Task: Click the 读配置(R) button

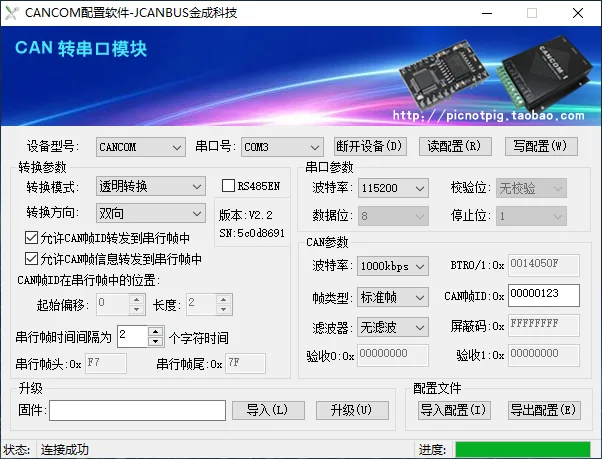Action: click(x=455, y=146)
